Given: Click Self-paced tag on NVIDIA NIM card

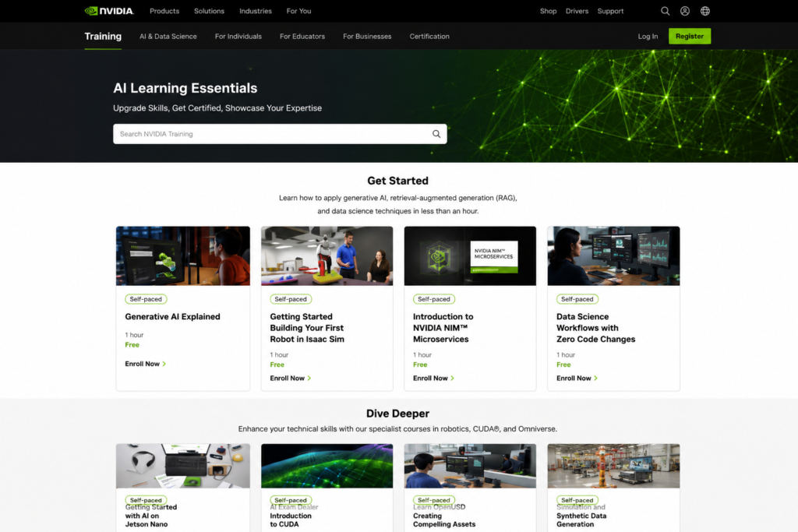Looking at the screenshot, I should (433, 299).
